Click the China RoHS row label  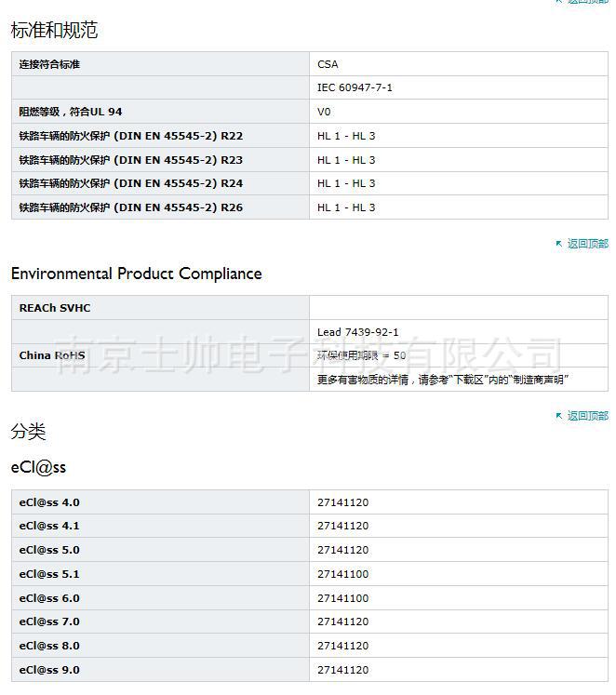tap(52, 355)
